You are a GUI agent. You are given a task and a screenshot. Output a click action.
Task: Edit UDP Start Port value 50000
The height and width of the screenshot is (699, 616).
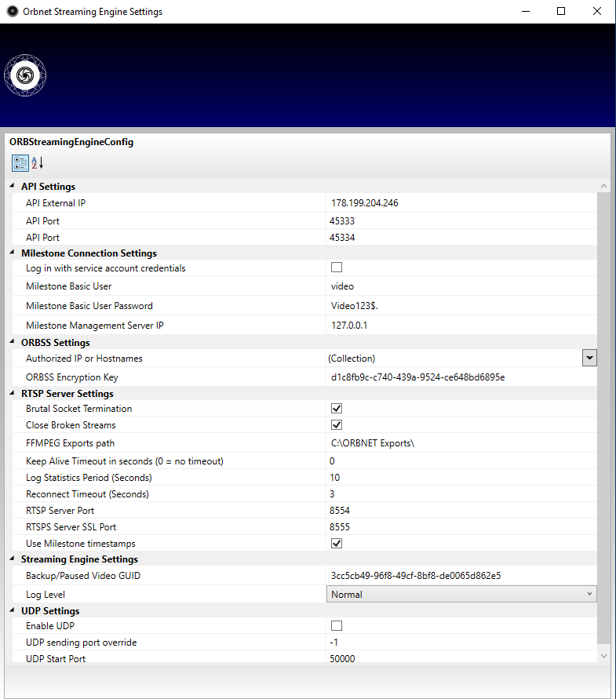(461, 658)
